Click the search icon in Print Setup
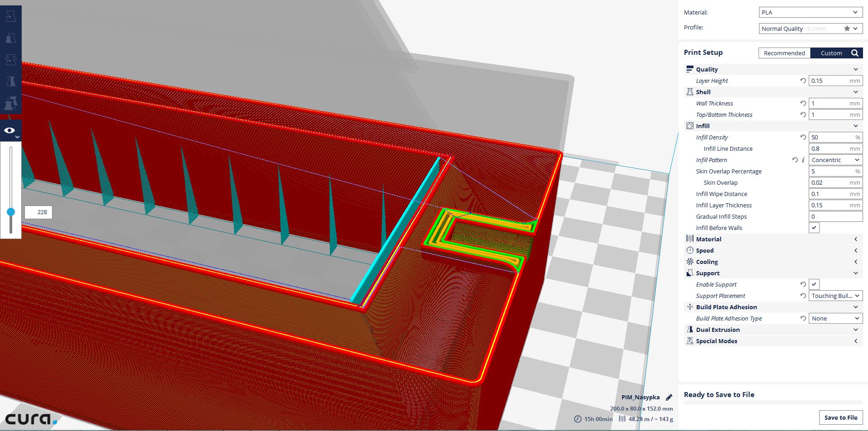 point(854,53)
